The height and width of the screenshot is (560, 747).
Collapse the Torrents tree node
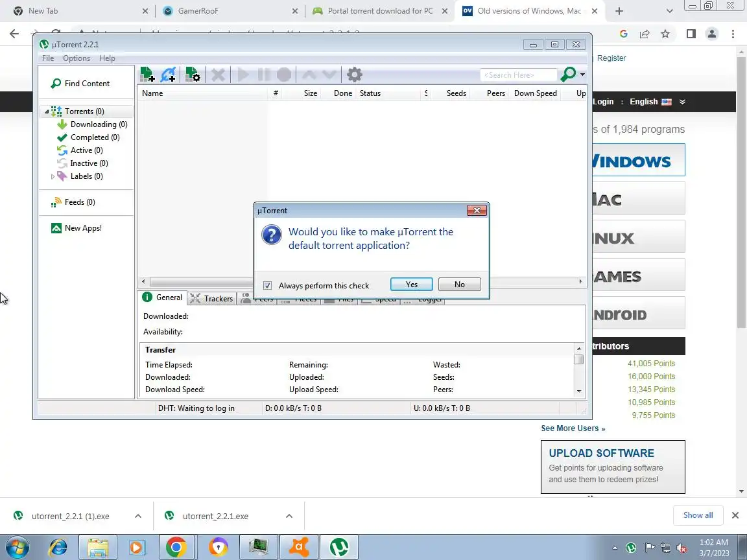[47, 111]
